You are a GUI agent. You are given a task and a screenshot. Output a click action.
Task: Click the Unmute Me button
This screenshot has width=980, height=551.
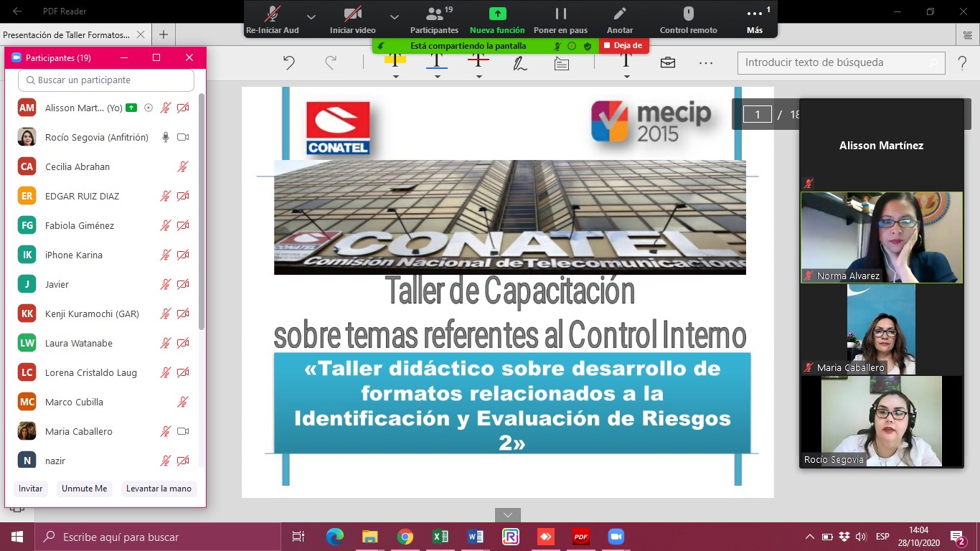(84, 489)
